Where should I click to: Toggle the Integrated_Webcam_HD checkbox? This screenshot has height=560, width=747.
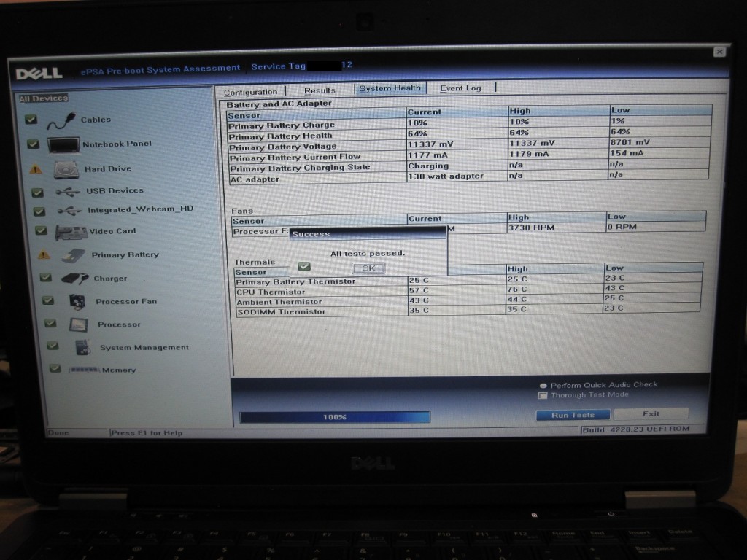[x=39, y=211]
